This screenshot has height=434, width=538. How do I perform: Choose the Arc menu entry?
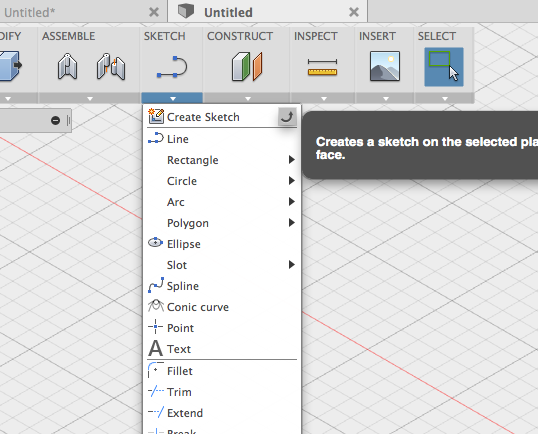pos(222,202)
